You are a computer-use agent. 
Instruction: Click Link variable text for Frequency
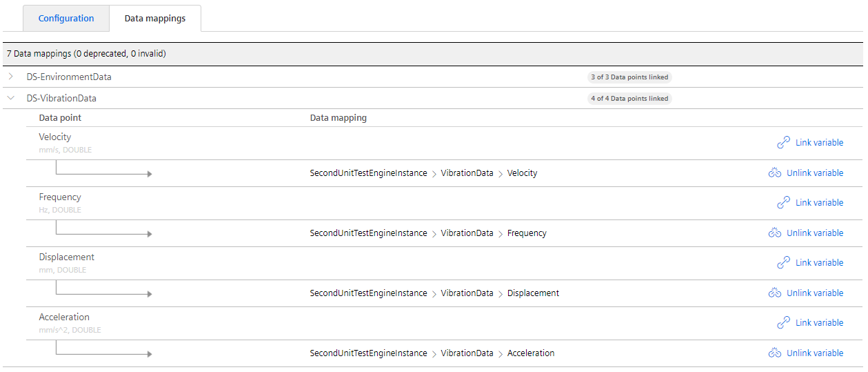pos(819,203)
